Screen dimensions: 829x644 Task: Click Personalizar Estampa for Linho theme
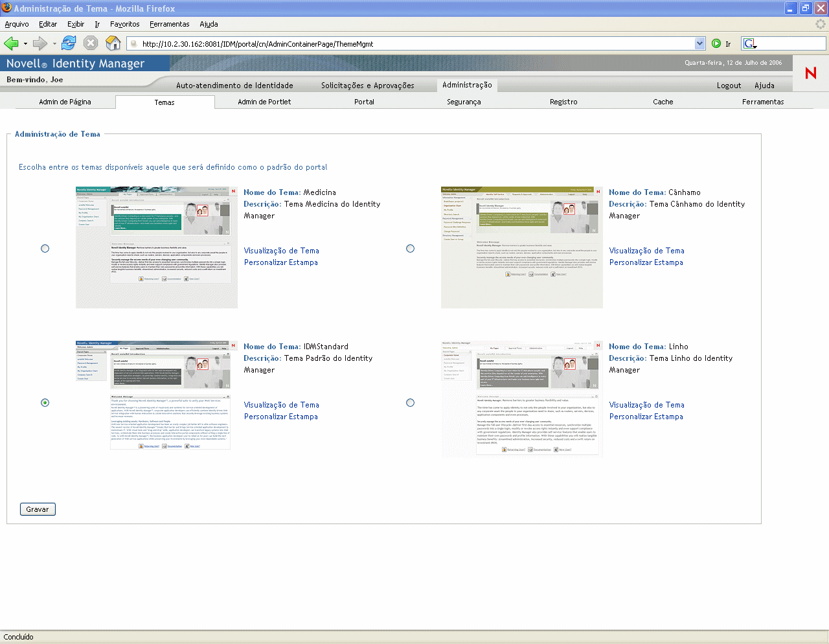(x=646, y=417)
